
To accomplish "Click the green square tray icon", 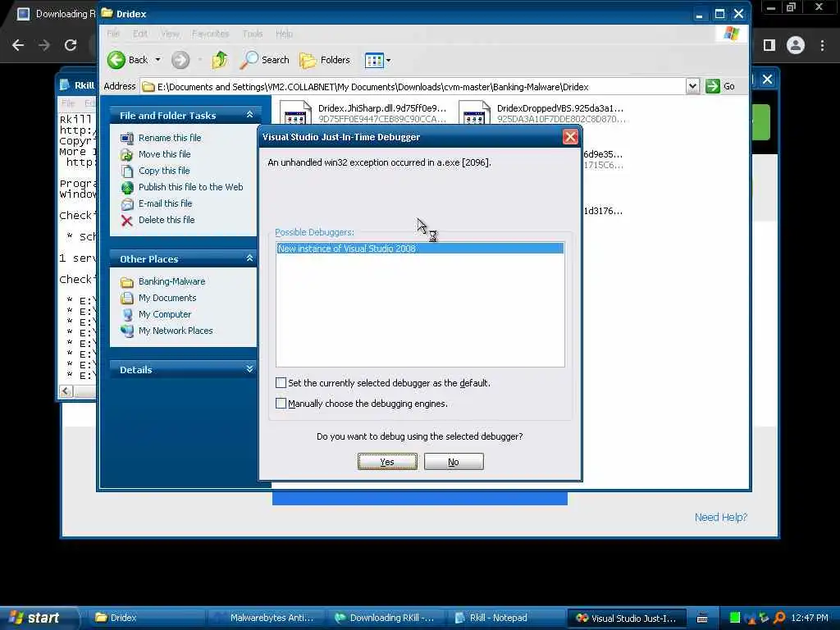I will 735,618.
